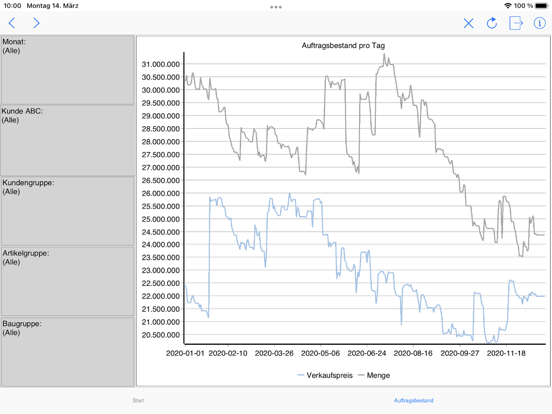Go forward with the right chevron

click(x=36, y=23)
